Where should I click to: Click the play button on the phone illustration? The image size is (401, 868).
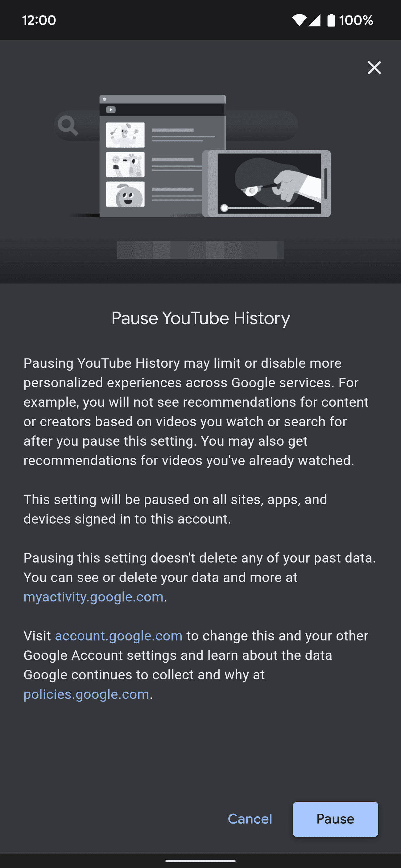coord(224,208)
